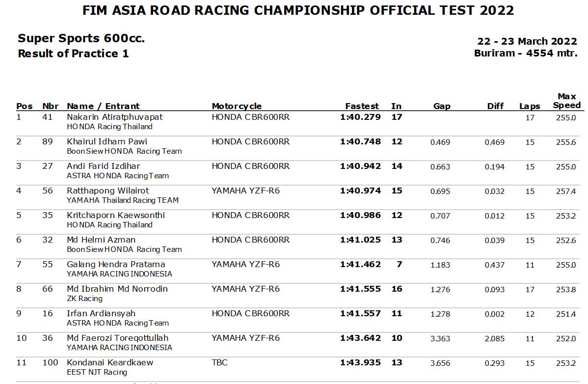Select the TBC motorcycle entry
This screenshot has height=384, width=588.
(x=219, y=362)
